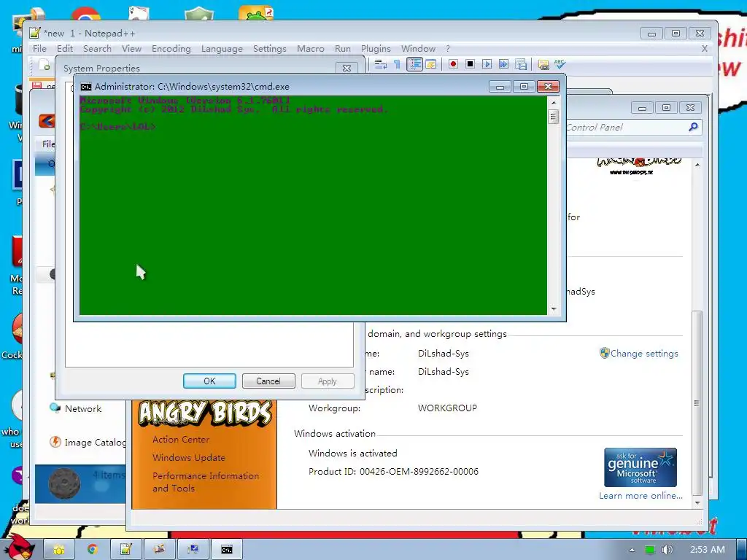Open the Angry Birds Start button
This screenshot has width=747, height=560.
click(x=19, y=547)
